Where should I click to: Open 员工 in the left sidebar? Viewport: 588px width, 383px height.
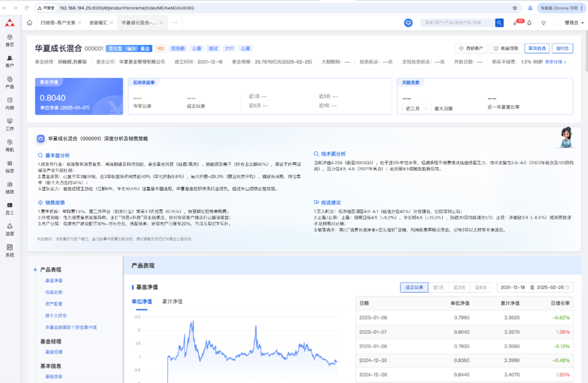[10, 209]
